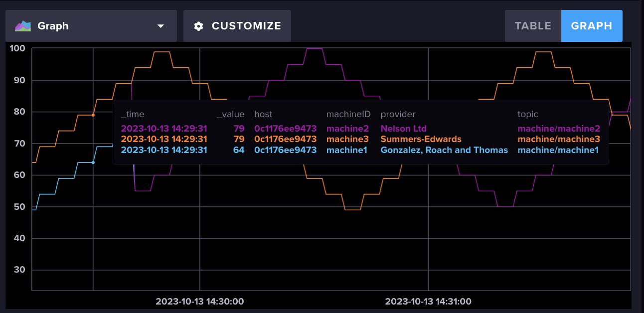Click the y-axis label 60
Screen dimensions: 644x313
tap(20, 175)
